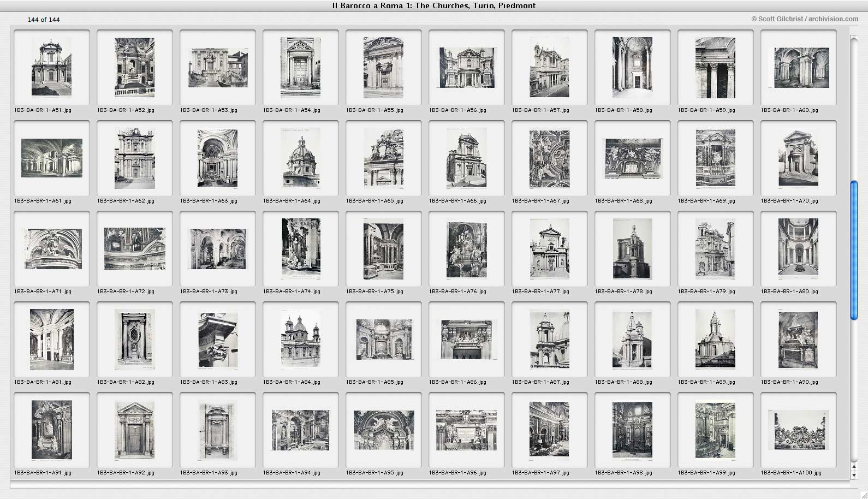Select the caption "1B3-BA-BR-1-A54.jpg"
This screenshot has height=499, width=868.
292,110
